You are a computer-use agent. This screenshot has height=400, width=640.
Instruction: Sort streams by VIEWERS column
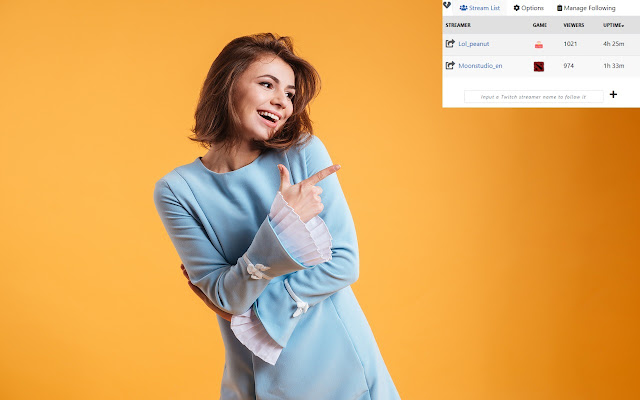click(x=574, y=25)
